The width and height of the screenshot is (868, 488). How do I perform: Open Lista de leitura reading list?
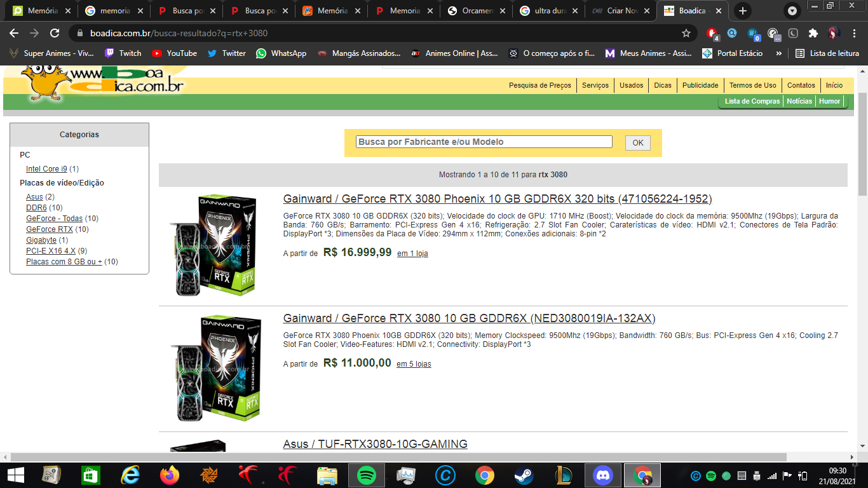tap(827, 53)
